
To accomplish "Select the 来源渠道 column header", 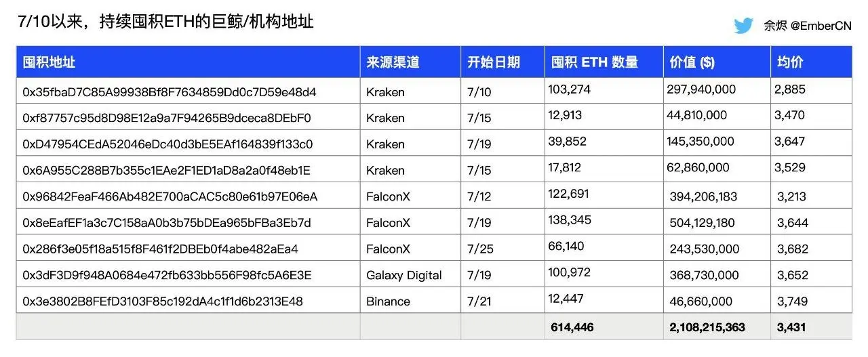I will (x=393, y=62).
